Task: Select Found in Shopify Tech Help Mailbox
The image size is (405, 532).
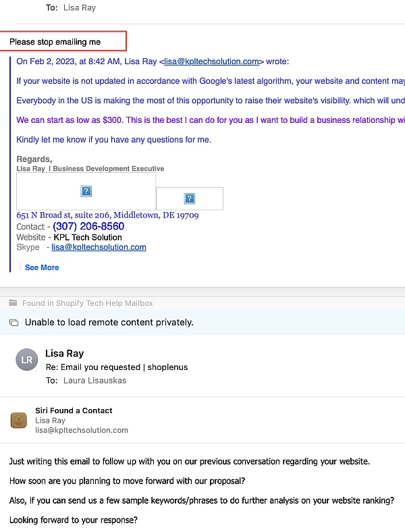Action: [x=88, y=303]
